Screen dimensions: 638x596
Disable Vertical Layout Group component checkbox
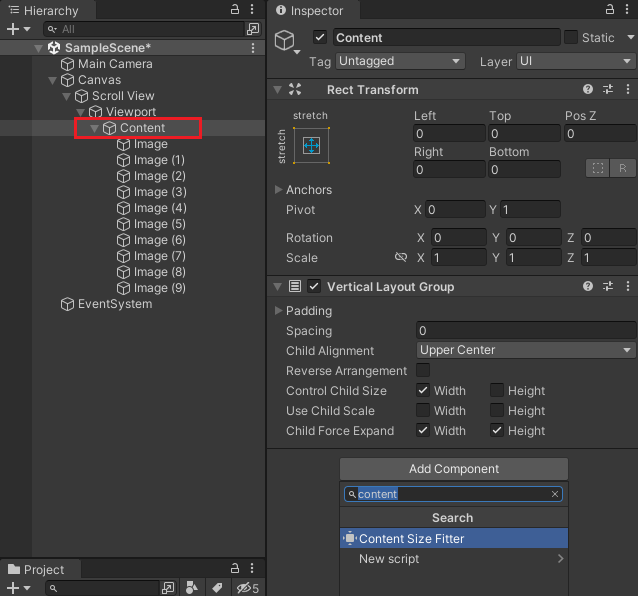[314, 286]
